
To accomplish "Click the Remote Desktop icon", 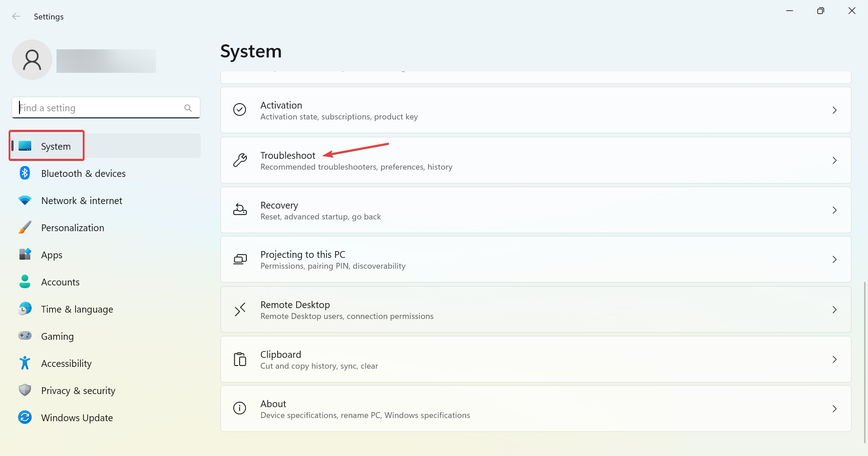I will pyautogui.click(x=240, y=309).
